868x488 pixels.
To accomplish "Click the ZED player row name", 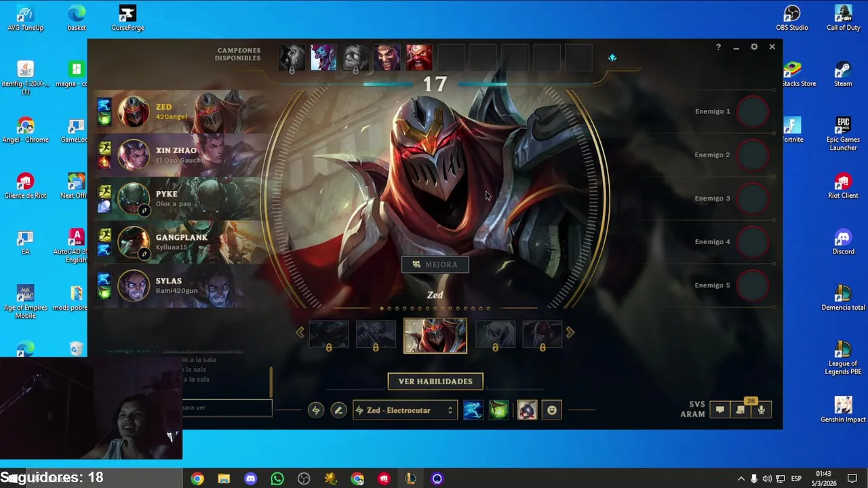I will pos(163,107).
